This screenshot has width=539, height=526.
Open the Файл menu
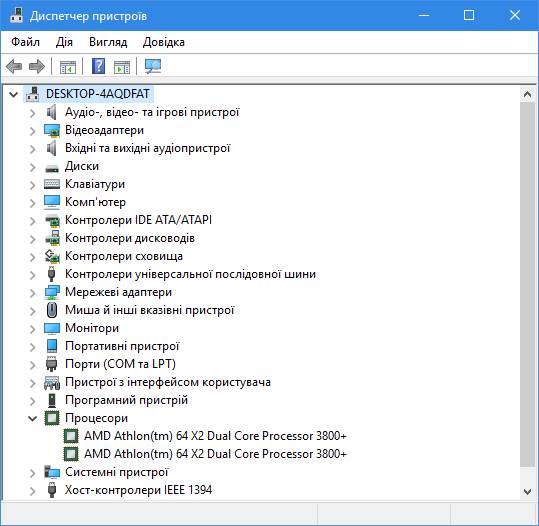click(x=25, y=42)
